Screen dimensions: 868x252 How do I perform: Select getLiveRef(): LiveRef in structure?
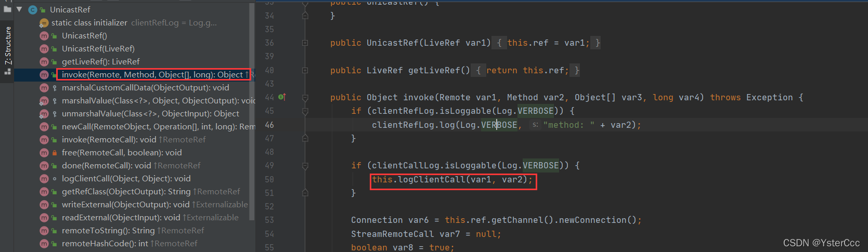point(100,62)
